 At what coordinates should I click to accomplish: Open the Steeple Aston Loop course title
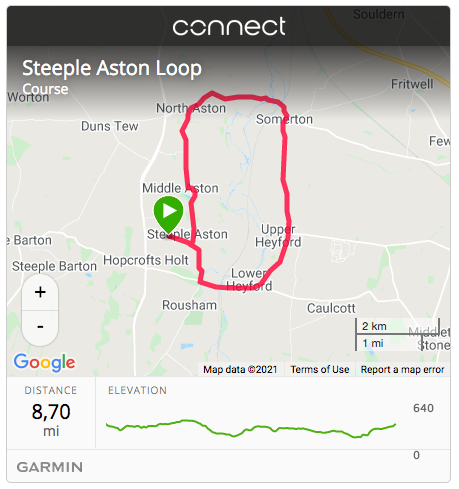click(112, 68)
